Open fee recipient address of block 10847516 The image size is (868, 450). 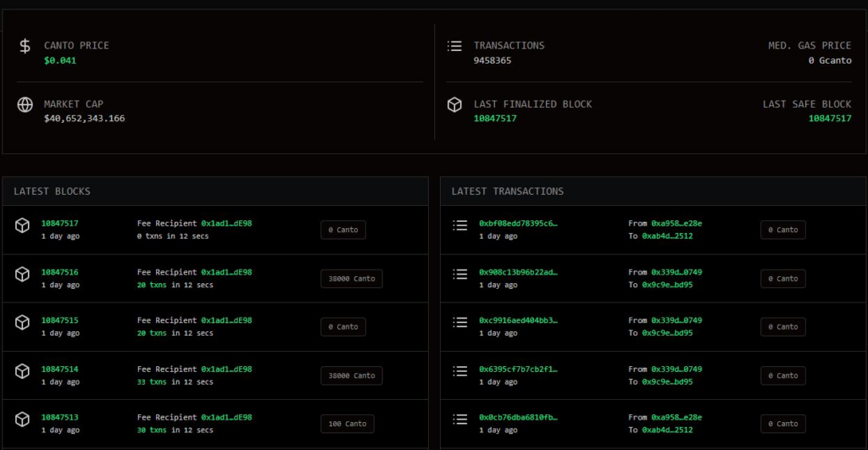point(226,272)
